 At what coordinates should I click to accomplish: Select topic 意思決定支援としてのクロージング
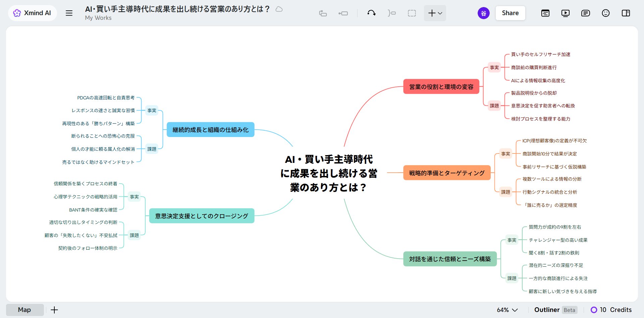click(x=202, y=216)
